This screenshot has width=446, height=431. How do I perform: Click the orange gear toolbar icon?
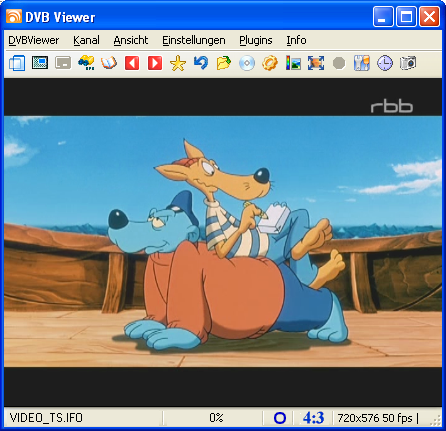pyautogui.click(x=270, y=63)
